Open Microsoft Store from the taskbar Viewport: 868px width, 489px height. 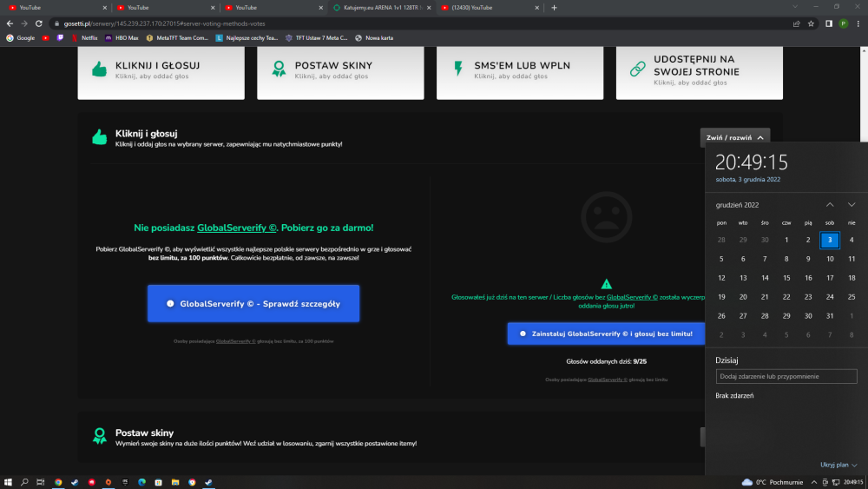point(158,482)
